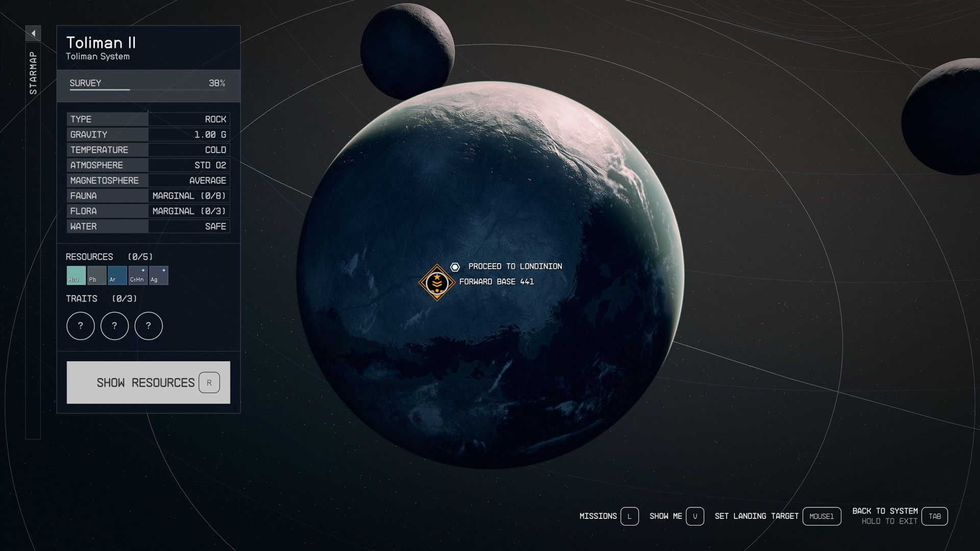Click the third unknown trait circle

pyautogui.click(x=149, y=325)
